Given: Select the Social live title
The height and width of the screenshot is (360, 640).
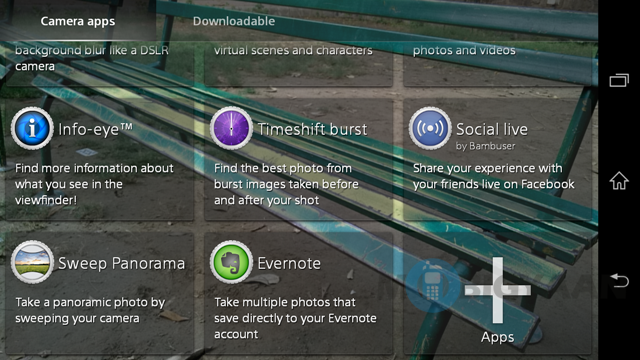Looking at the screenshot, I should coord(492,129).
